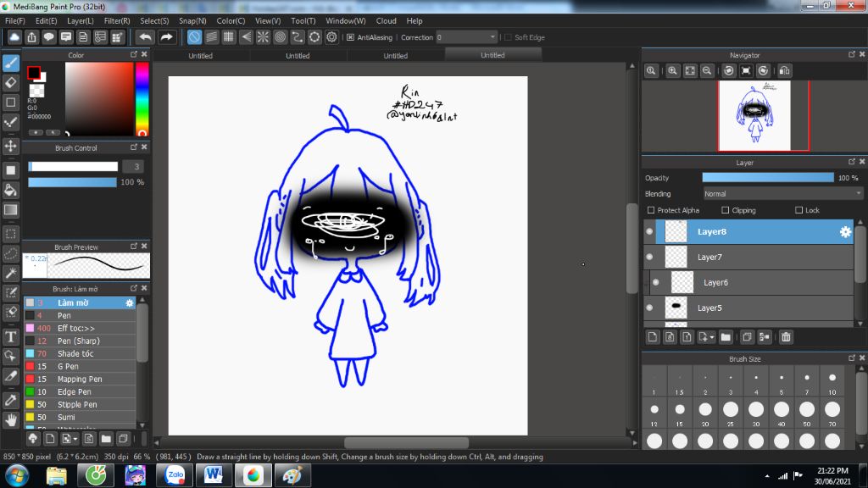Open Zalo from the taskbar
This screenshot has height=488, width=868.
[x=175, y=475]
